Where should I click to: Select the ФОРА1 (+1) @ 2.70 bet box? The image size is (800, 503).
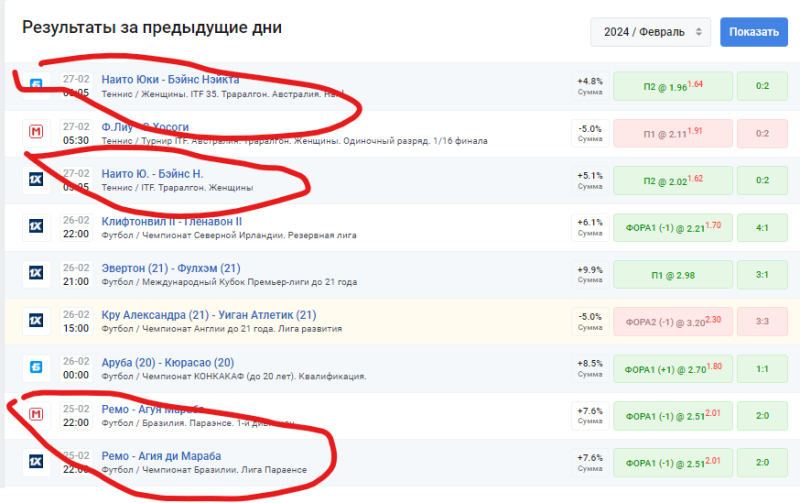670,368
